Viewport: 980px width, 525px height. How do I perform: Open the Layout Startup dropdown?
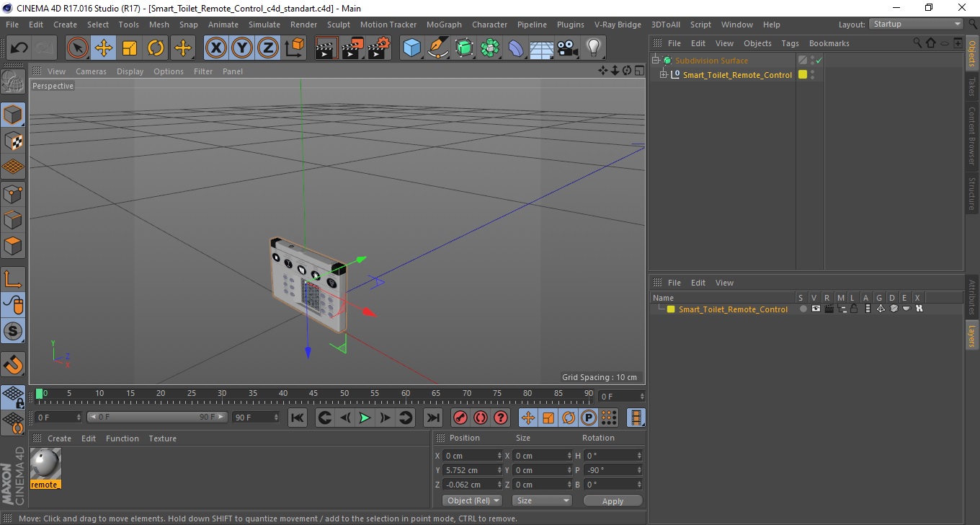pyautogui.click(x=917, y=24)
